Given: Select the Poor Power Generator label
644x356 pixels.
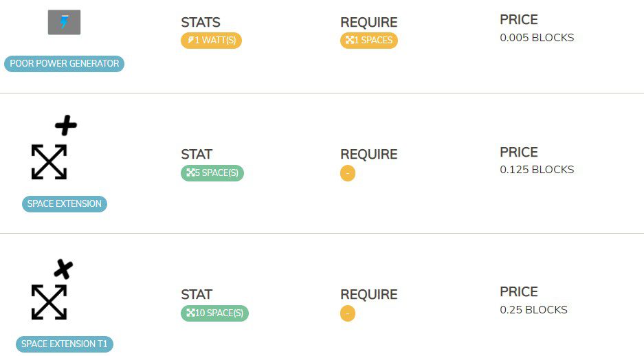Looking at the screenshot, I should pyautogui.click(x=64, y=64).
